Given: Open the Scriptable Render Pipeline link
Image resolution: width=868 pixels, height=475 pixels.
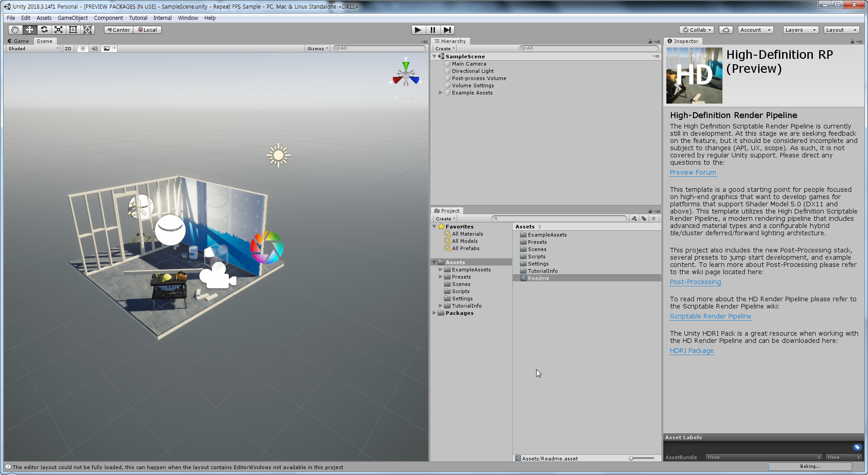Looking at the screenshot, I should click(x=710, y=316).
